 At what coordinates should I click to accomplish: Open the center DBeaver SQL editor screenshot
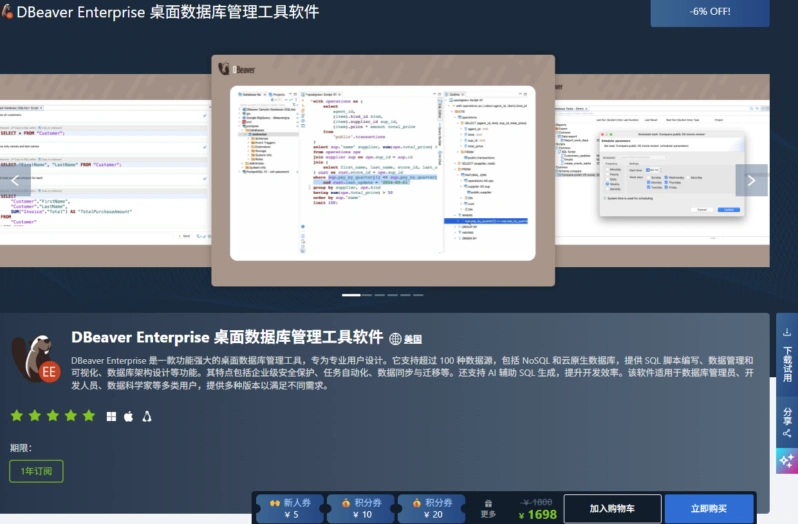coord(383,170)
